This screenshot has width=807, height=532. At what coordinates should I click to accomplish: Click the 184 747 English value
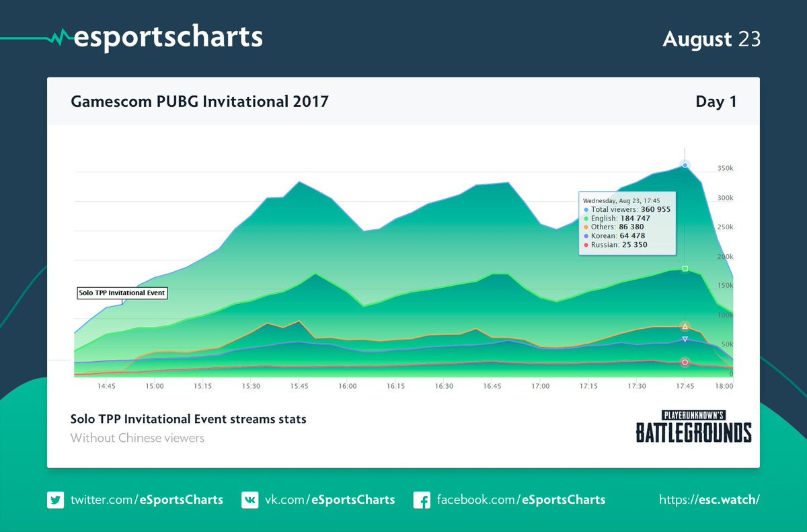point(637,218)
